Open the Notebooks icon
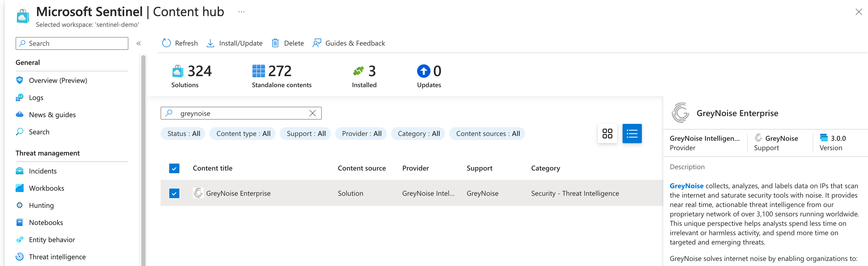Image resolution: width=868 pixels, height=266 pixels. [x=20, y=222]
